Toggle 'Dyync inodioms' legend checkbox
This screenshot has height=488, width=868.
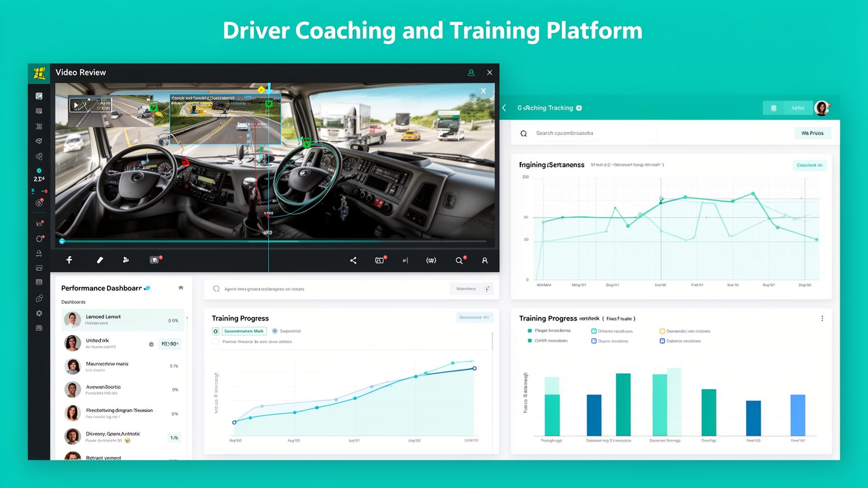[x=594, y=341]
